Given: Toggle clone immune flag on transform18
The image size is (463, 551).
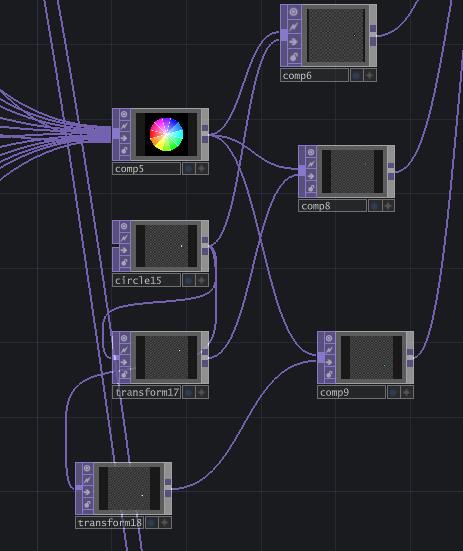Looking at the screenshot, I should 87,480.
